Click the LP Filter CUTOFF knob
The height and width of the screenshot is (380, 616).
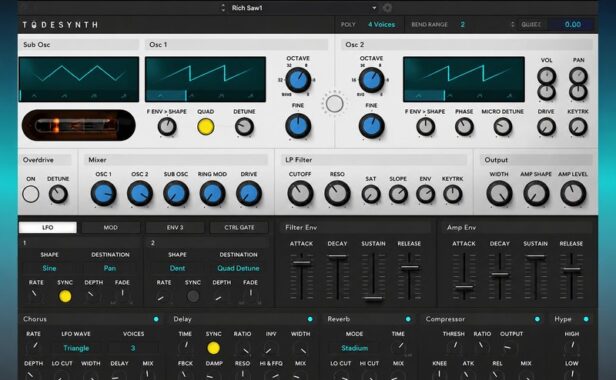click(300, 193)
